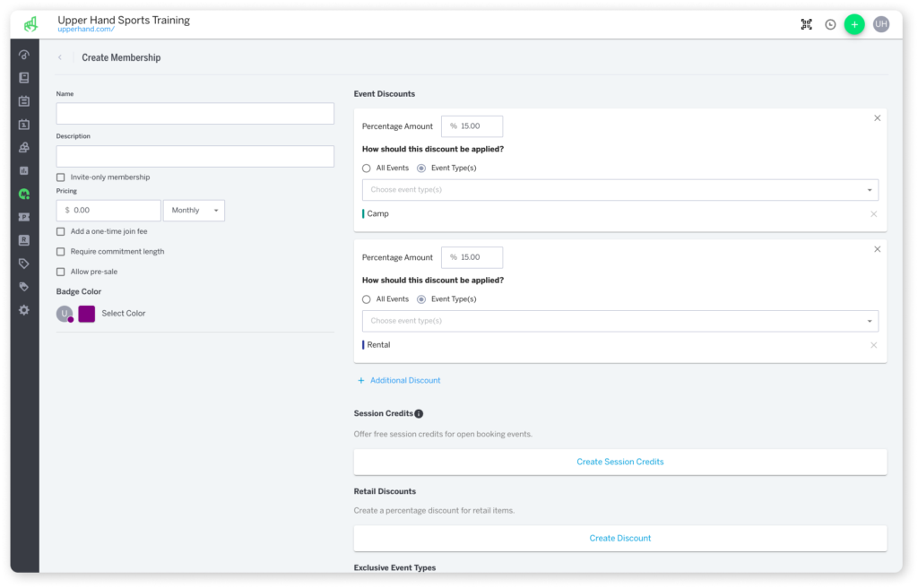Edit Percentage Amount in Rental discount
This screenshot has width=918, height=588.
click(x=472, y=257)
